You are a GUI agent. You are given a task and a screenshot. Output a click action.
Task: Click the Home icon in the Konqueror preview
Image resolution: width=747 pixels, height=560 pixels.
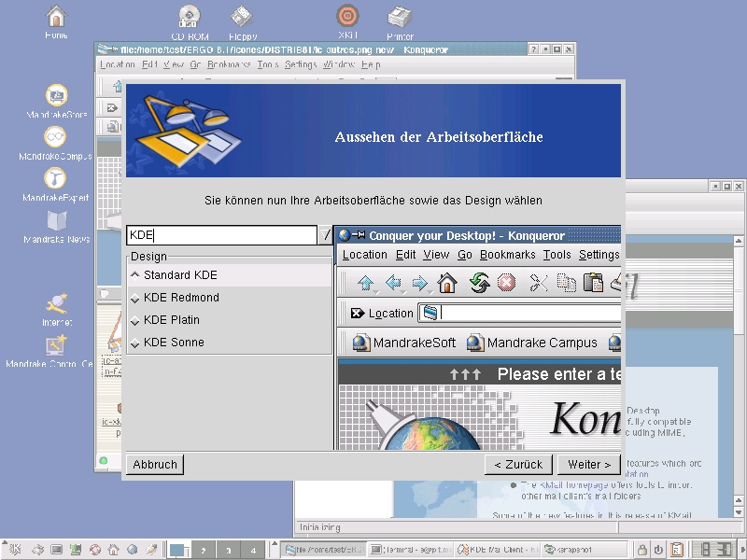[447, 283]
